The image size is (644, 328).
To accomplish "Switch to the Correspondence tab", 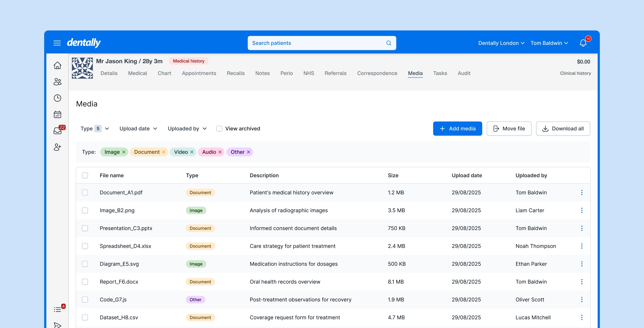I will click(x=377, y=73).
